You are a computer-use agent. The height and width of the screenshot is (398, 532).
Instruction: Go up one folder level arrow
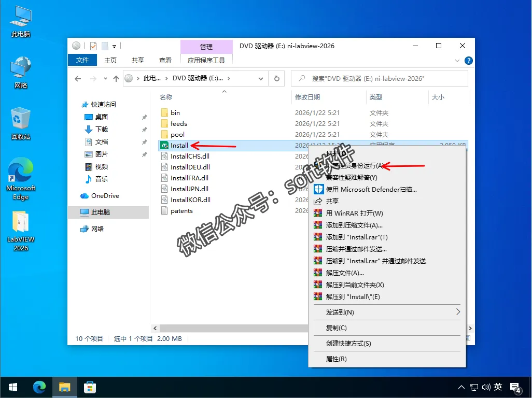pos(116,79)
